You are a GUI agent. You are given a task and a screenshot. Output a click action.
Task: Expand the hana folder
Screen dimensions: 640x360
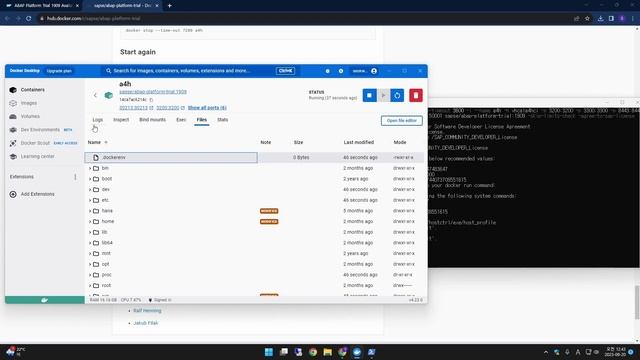90,211
